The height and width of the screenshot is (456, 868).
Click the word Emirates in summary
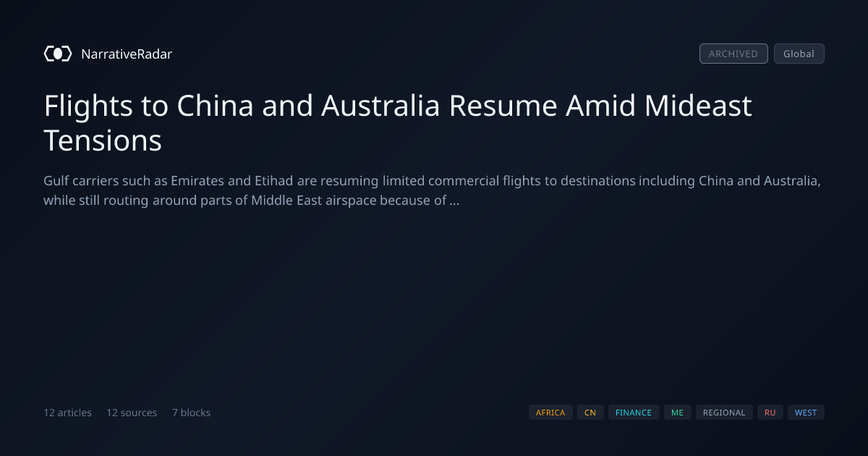[x=197, y=181]
